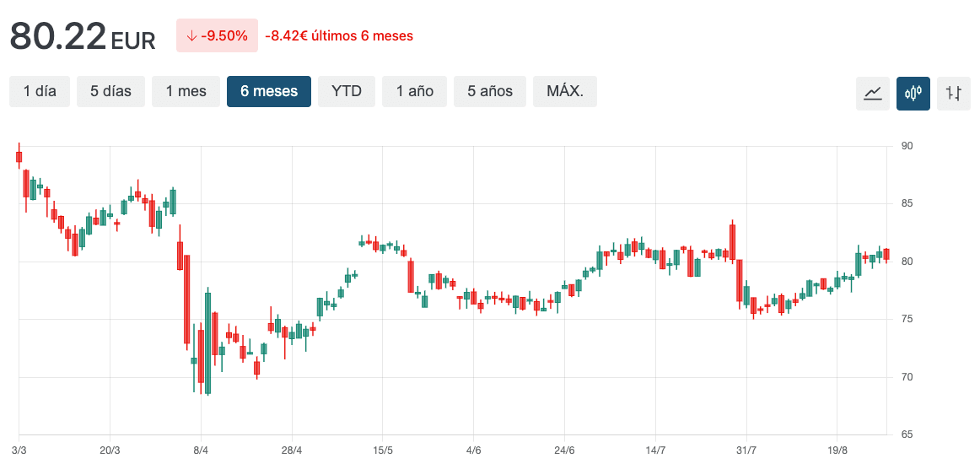Viewport: 980px width, 464px height.
Task: Display the 5 años chart range
Action: tap(490, 91)
